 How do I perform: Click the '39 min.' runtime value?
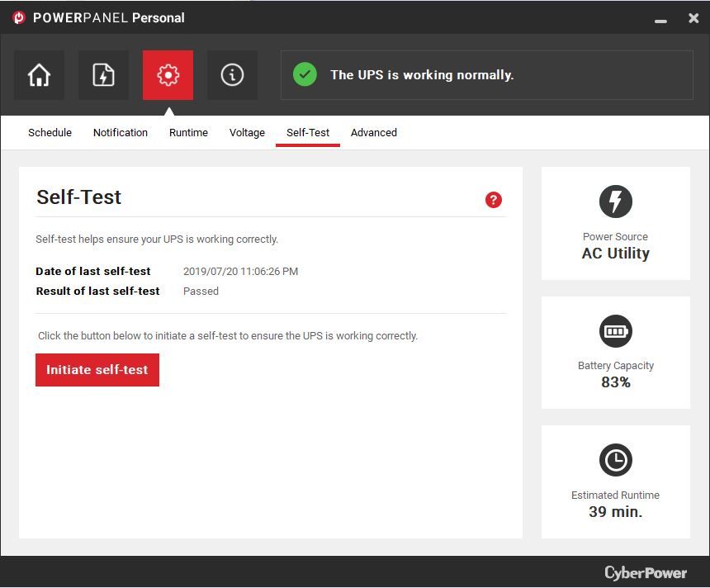pyautogui.click(x=615, y=512)
